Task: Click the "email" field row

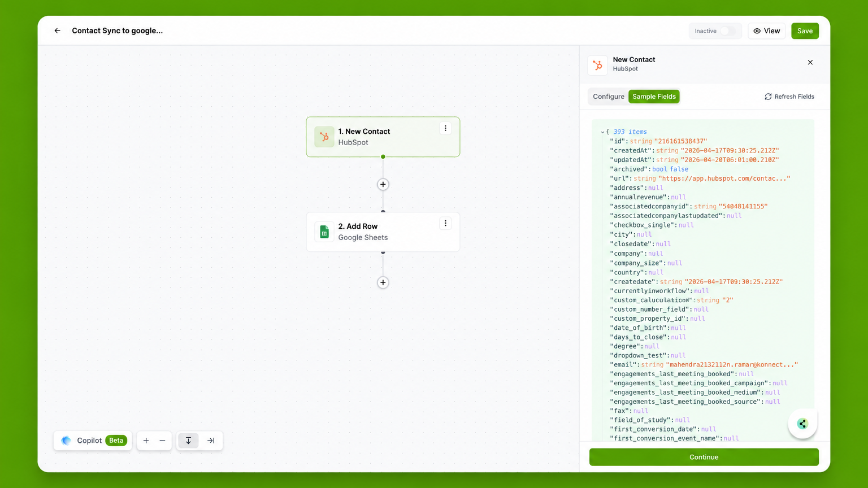Action: coord(704,365)
